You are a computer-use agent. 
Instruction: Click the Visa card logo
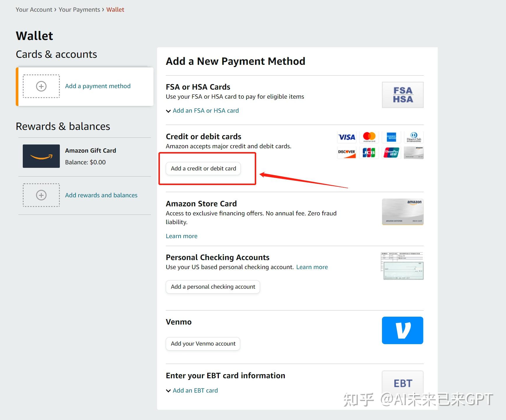point(347,137)
